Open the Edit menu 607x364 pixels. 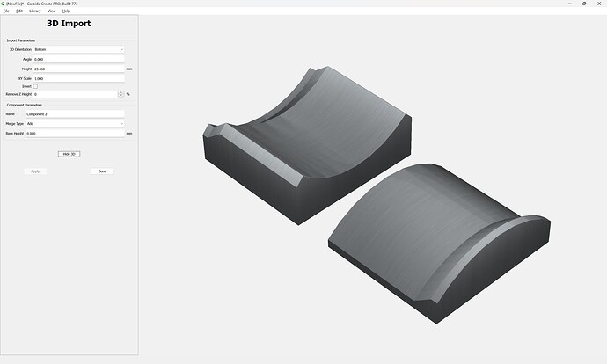[19, 11]
